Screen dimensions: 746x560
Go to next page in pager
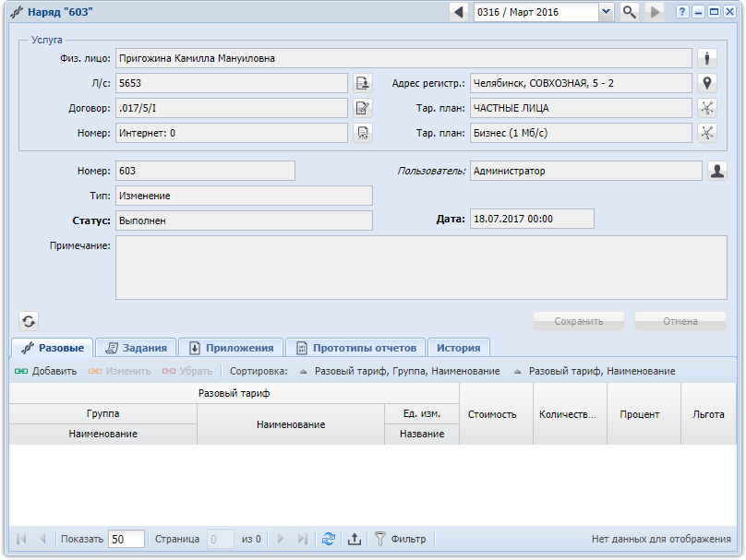tap(281, 539)
